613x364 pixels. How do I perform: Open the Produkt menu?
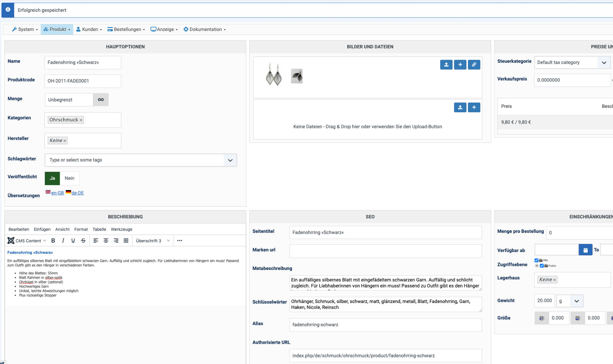coord(57,29)
